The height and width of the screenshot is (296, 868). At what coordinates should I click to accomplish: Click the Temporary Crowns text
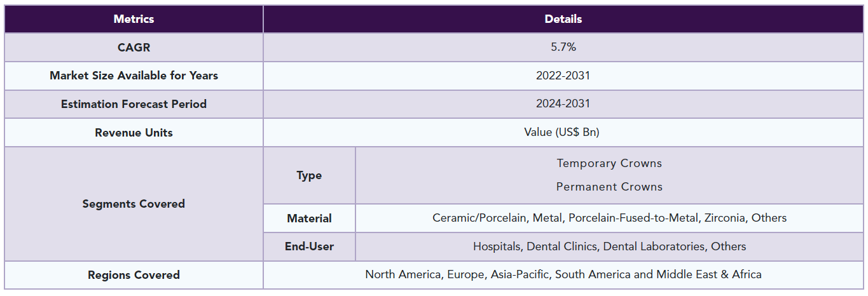pos(609,163)
